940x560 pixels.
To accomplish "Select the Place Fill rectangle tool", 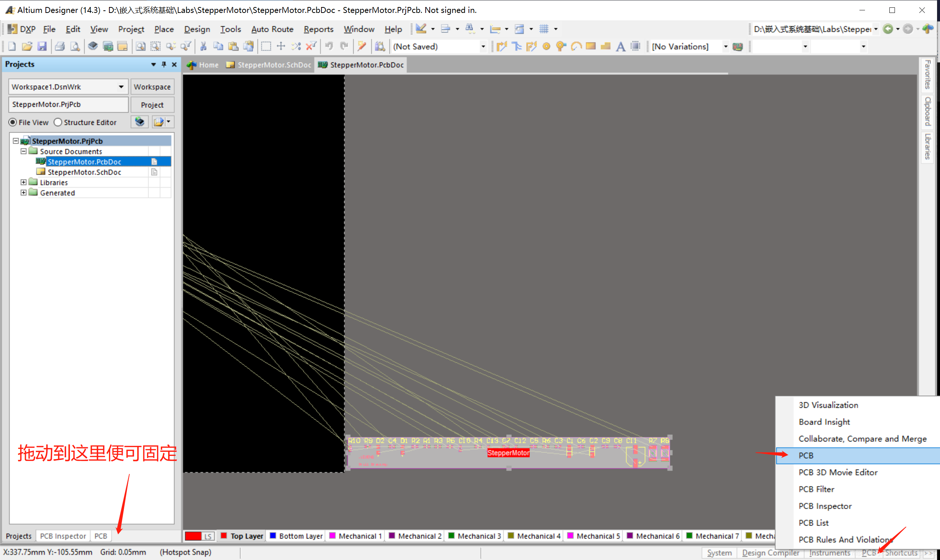I will click(590, 47).
